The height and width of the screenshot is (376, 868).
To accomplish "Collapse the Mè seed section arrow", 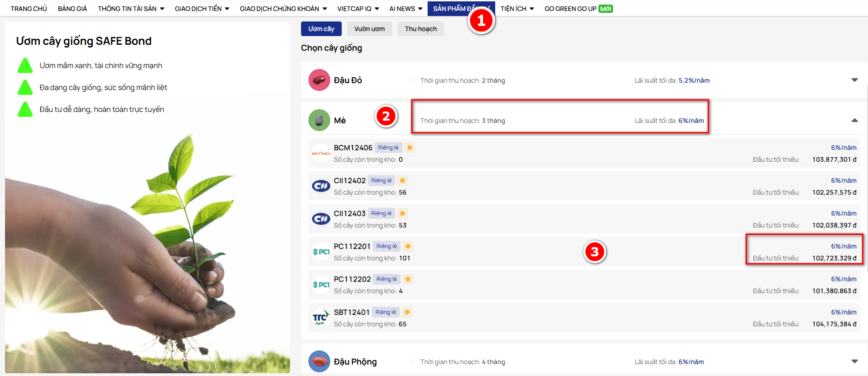I will coord(855,120).
